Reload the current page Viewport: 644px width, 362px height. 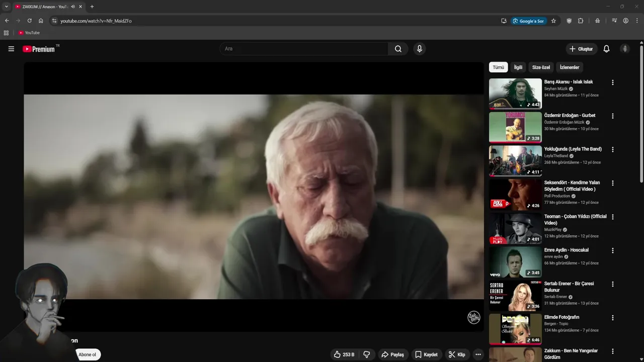(x=29, y=21)
